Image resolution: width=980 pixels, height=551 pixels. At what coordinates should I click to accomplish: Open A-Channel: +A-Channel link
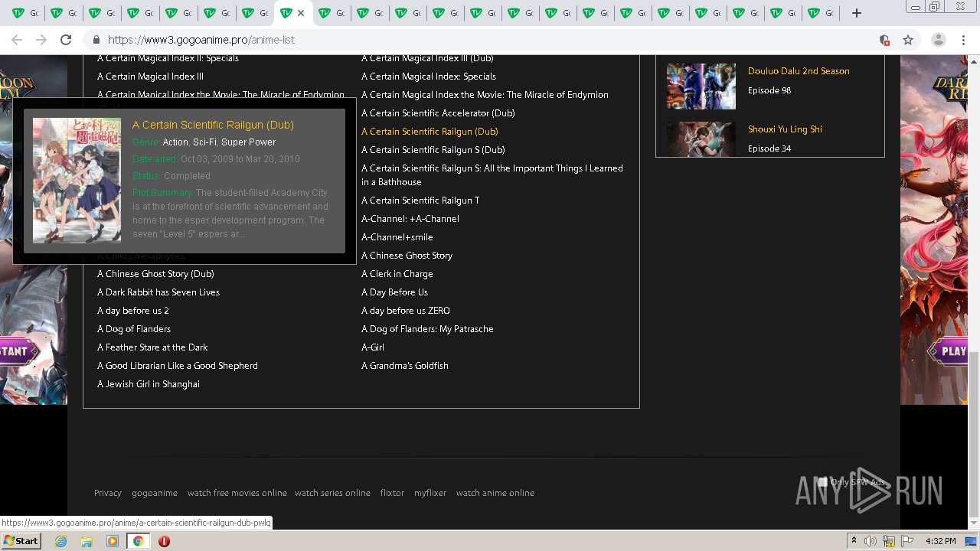tap(410, 219)
